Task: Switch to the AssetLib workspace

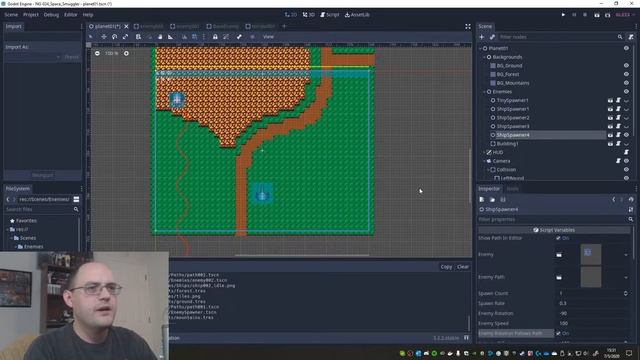Action: (357, 15)
